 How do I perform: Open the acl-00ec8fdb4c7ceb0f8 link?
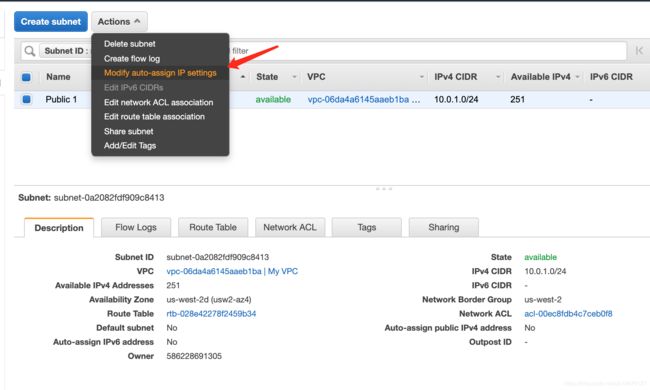pyautogui.click(x=568, y=314)
